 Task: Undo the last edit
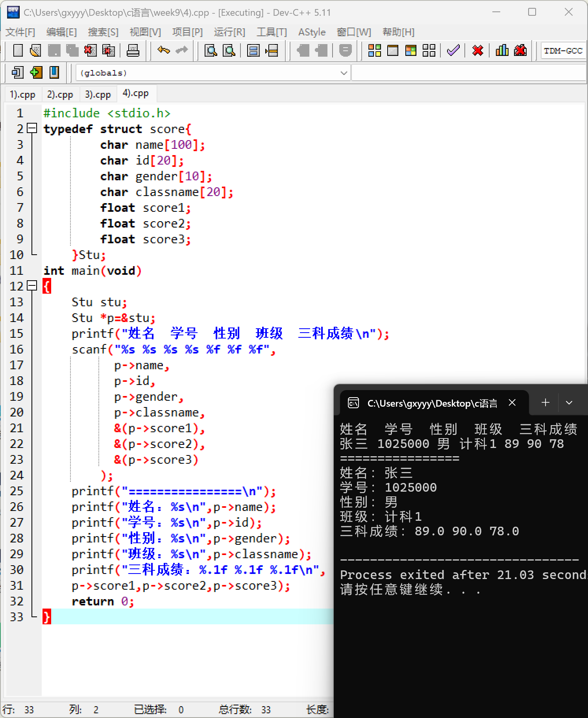coord(163,50)
